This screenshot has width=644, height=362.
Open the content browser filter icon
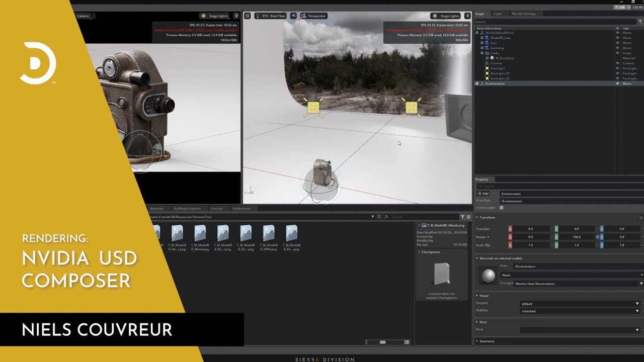point(462,217)
